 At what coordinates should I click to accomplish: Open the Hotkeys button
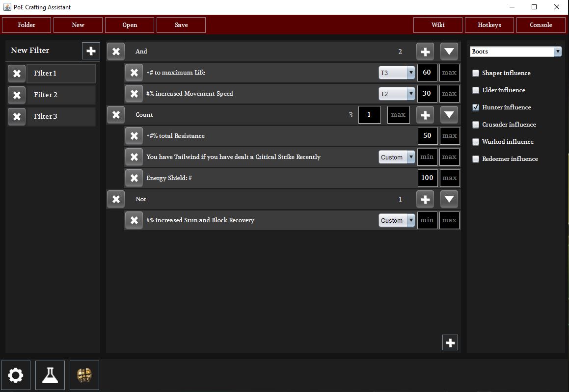click(489, 25)
